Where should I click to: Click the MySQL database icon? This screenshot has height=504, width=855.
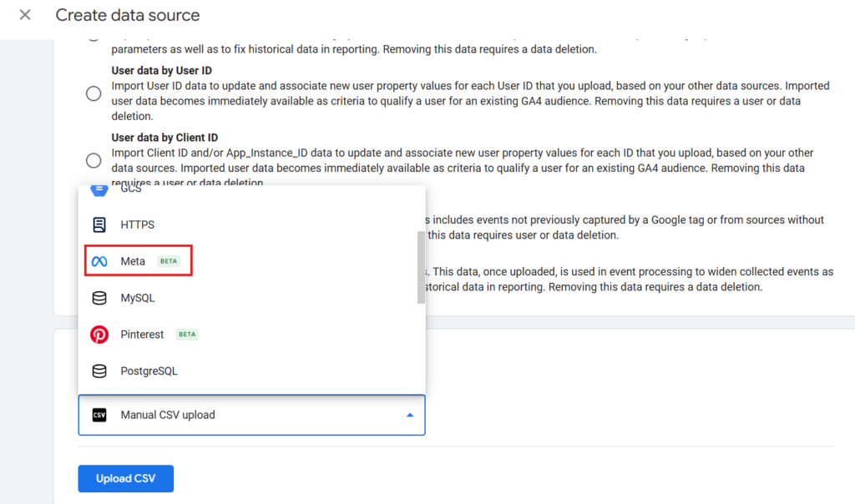tap(99, 298)
